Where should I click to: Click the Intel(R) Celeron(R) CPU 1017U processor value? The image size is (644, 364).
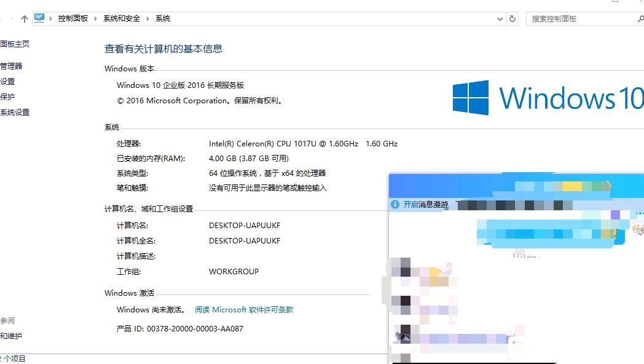[x=303, y=144]
